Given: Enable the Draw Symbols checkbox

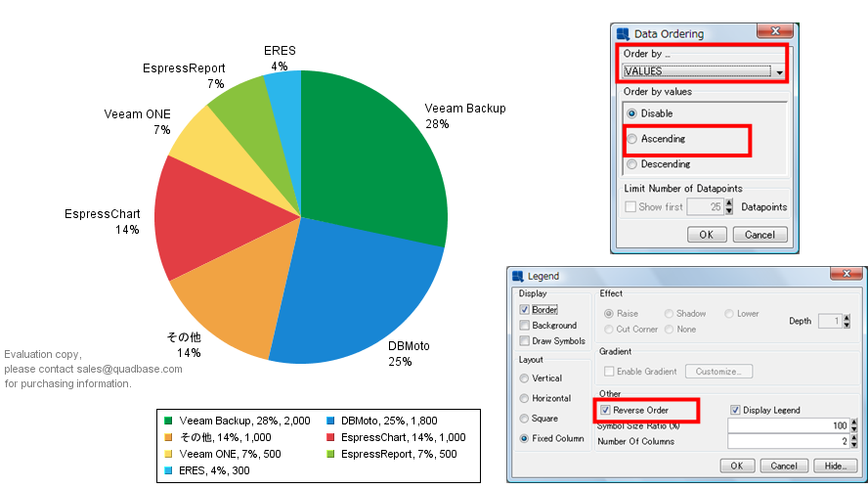Looking at the screenshot, I should (x=524, y=341).
